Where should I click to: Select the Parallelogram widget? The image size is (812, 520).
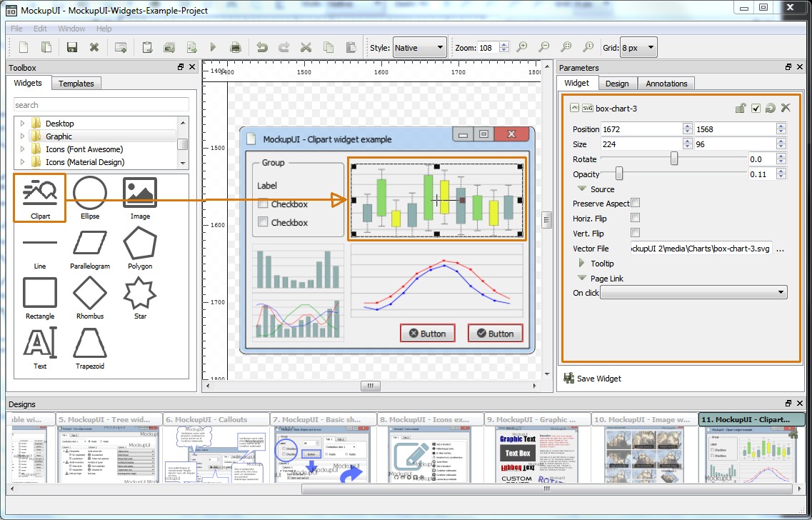tap(90, 251)
